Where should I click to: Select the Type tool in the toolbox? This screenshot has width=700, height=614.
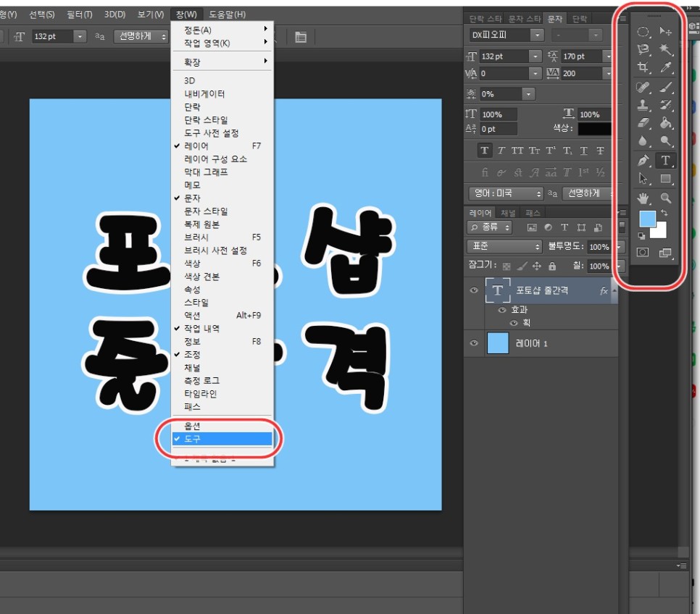pyautogui.click(x=666, y=160)
